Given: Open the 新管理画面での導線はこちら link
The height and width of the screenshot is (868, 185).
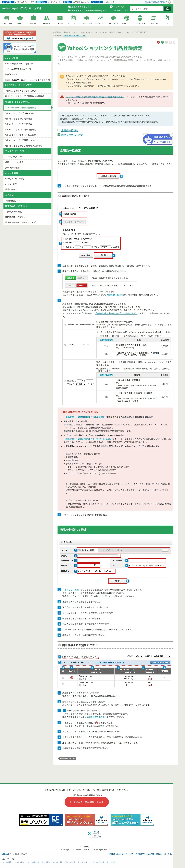Looking at the screenshot, I should 74,35.
